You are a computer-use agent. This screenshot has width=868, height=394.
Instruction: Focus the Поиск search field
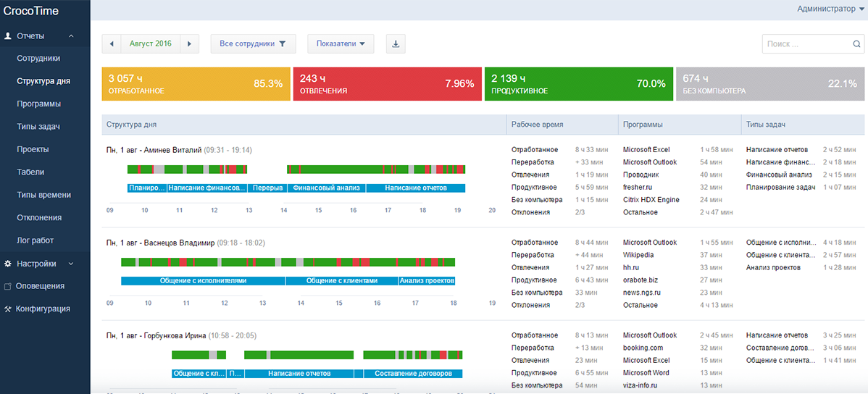806,44
